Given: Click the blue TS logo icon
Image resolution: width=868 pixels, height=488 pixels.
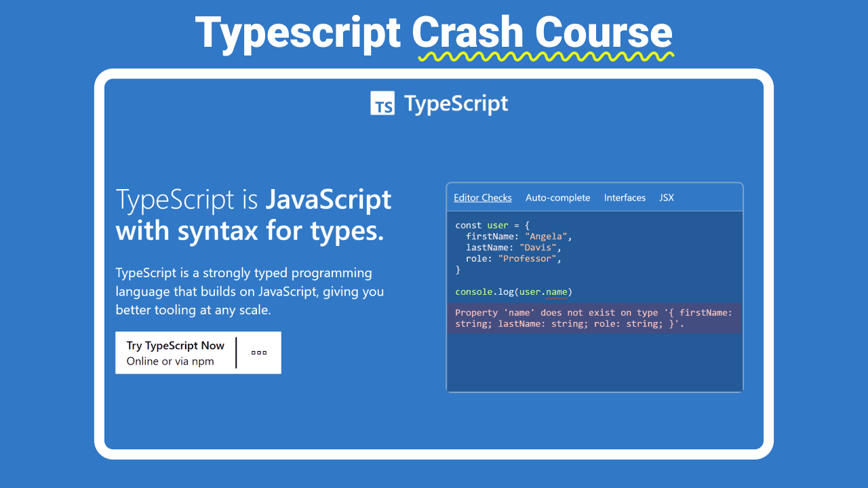Looking at the screenshot, I should coord(382,104).
